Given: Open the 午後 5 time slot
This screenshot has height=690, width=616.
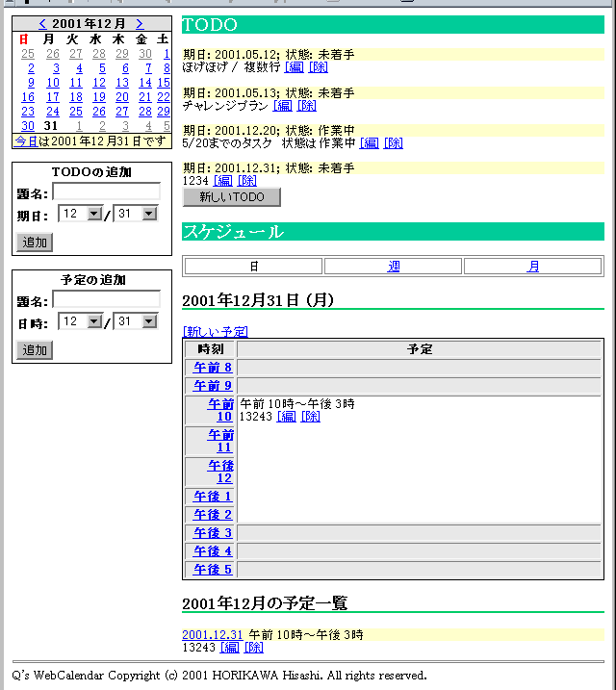Looking at the screenshot, I should tap(213, 570).
